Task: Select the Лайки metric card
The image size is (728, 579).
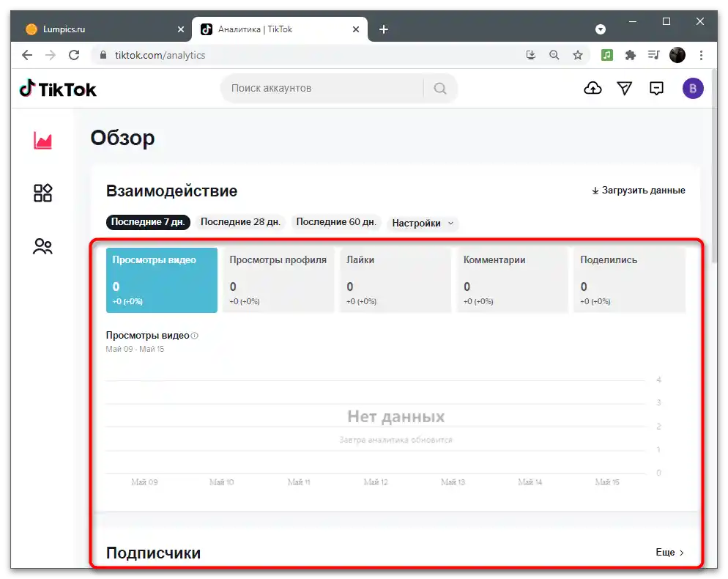Action: [395, 280]
